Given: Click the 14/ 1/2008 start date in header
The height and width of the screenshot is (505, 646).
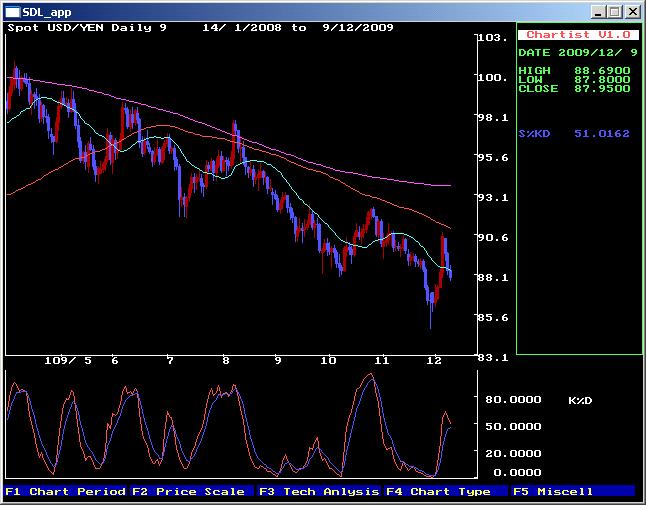Looking at the screenshot, I should coord(242,28).
